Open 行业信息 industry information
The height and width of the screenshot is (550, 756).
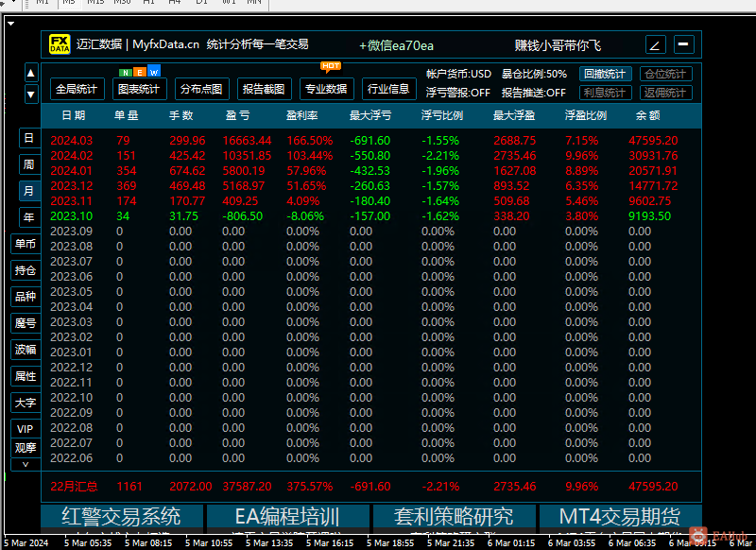tap(388, 89)
